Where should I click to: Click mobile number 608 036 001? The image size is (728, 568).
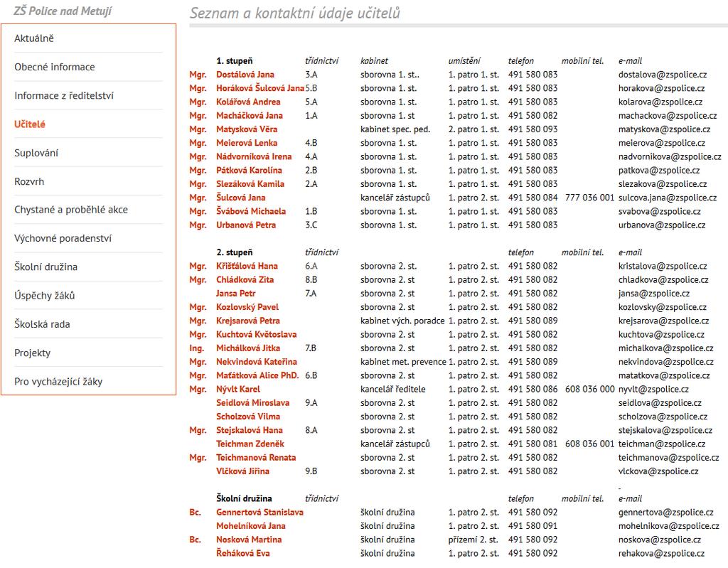pyautogui.click(x=589, y=444)
